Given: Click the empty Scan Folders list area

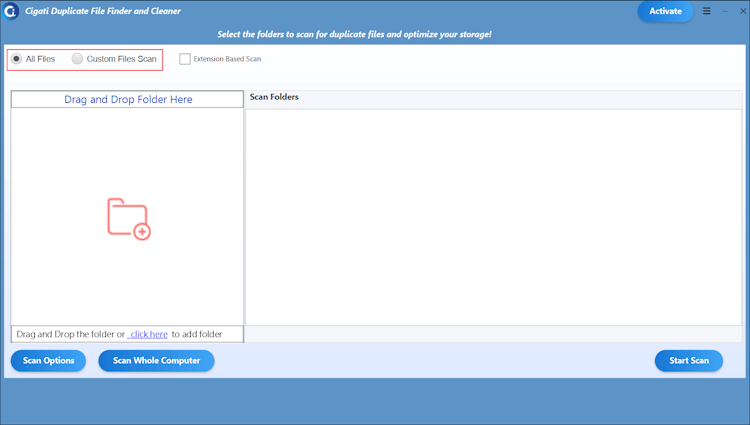Looking at the screenshot, I should pyautogui.click(x=493, y=218).
